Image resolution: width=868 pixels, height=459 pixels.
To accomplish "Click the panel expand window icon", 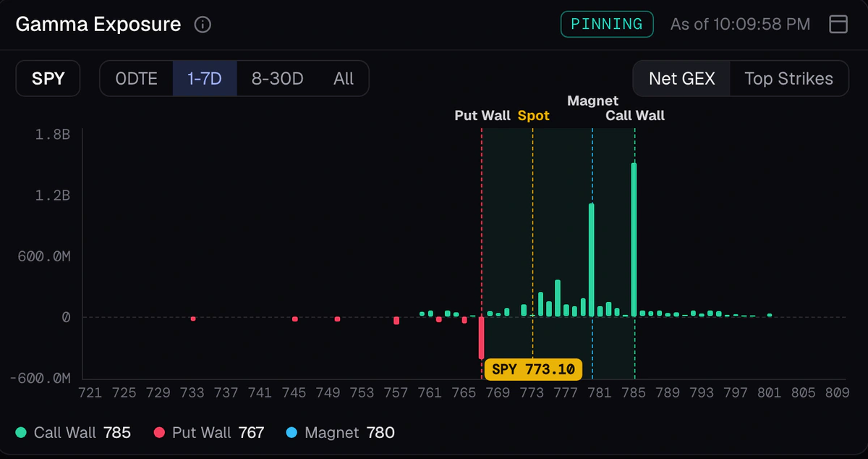I will pos(838,24).
